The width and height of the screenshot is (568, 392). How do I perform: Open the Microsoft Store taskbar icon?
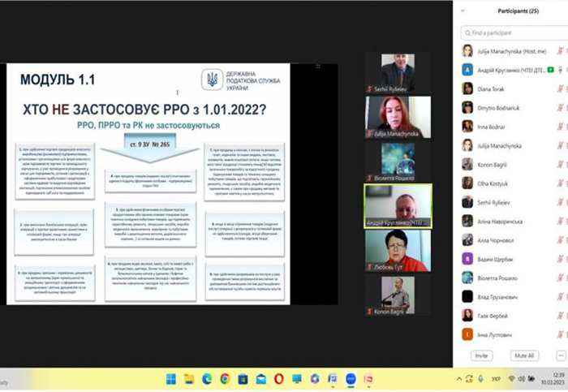point(243,379)
